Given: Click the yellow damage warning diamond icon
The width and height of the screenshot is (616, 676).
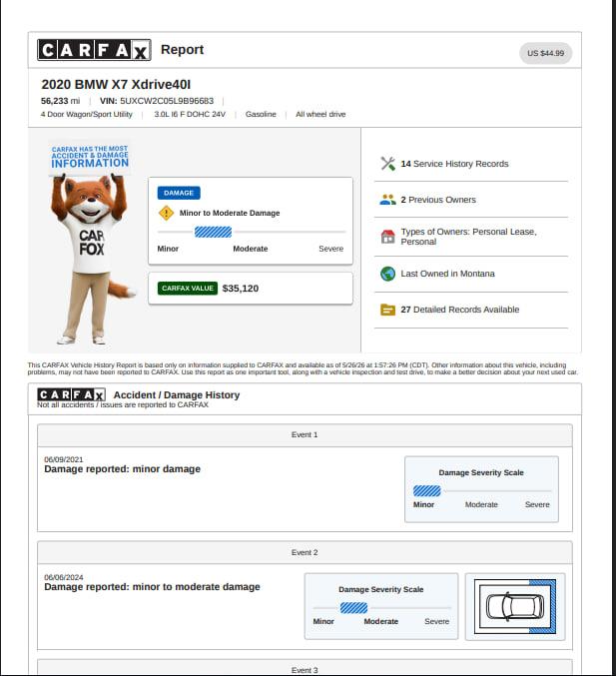Looking at the screenshot, I should (166, 213).
